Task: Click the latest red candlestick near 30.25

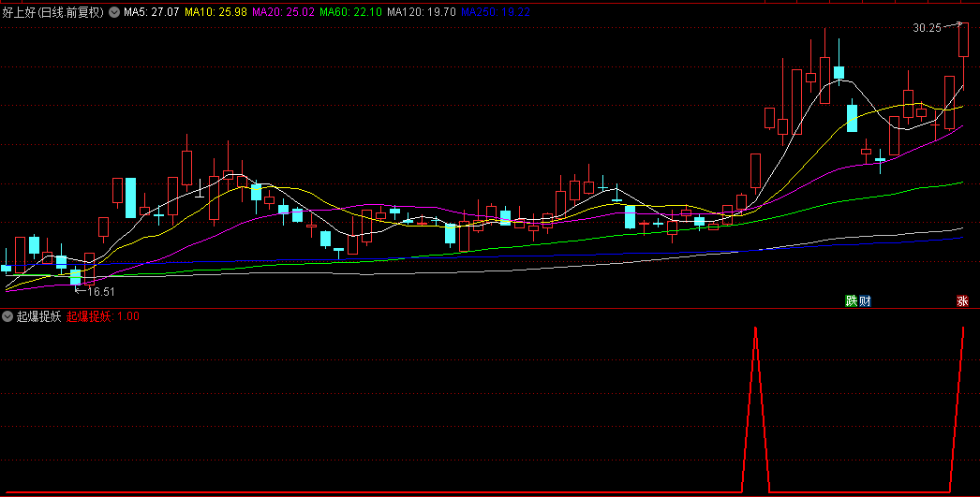Action: click(x=963, y=40)
